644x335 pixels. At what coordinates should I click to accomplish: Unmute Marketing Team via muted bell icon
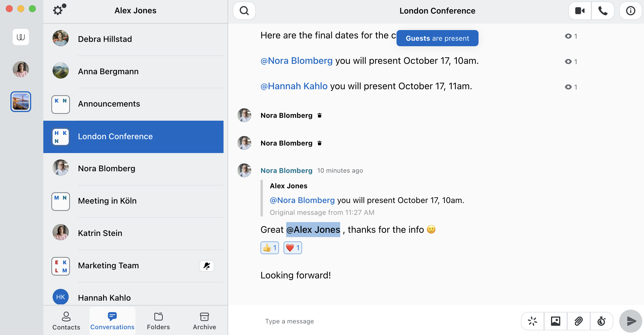pyautogui.click(x=207, y=266)
